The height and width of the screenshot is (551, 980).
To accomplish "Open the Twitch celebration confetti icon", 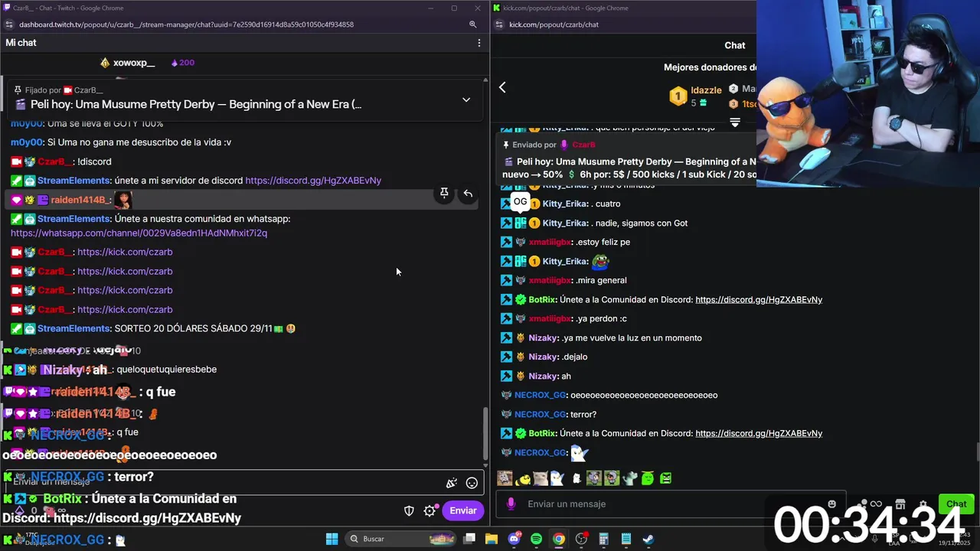I will (x=452, y=483).
